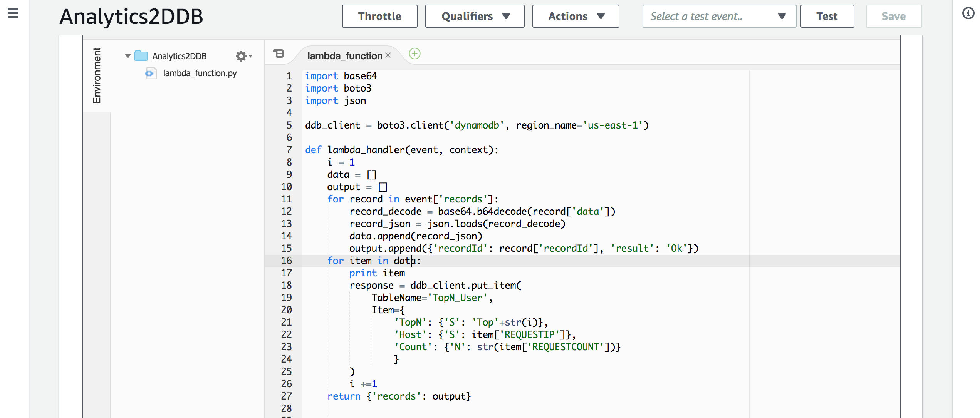
Task: Open the Select a test event dropdown
Action: click(719, 16)
